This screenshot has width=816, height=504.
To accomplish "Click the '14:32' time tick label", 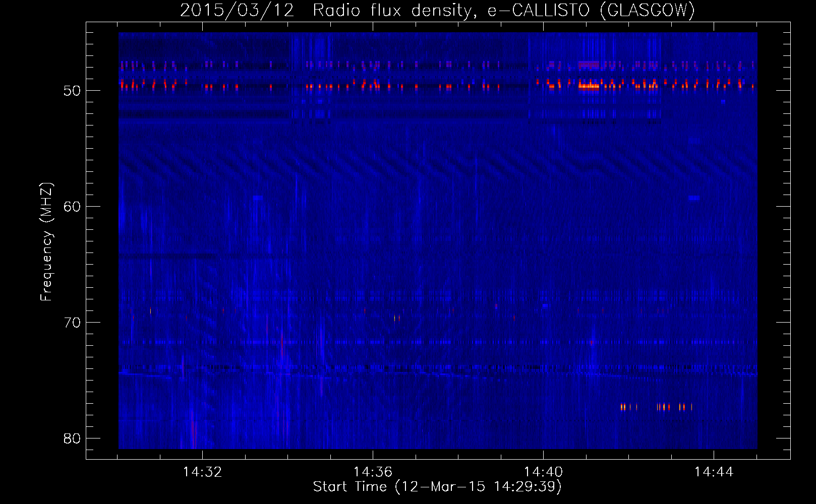I will 202,472.
